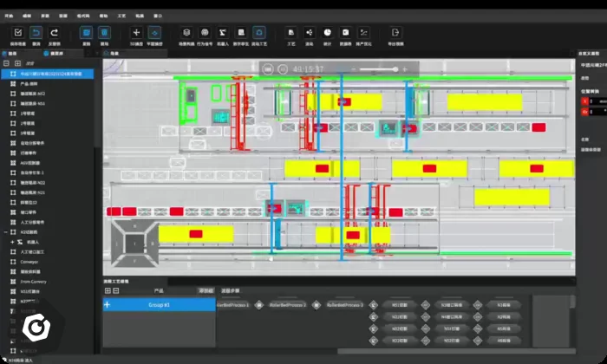Decrease simulation speed with minus button
This screenshot has width=607, height=364.
click(353, 69)
